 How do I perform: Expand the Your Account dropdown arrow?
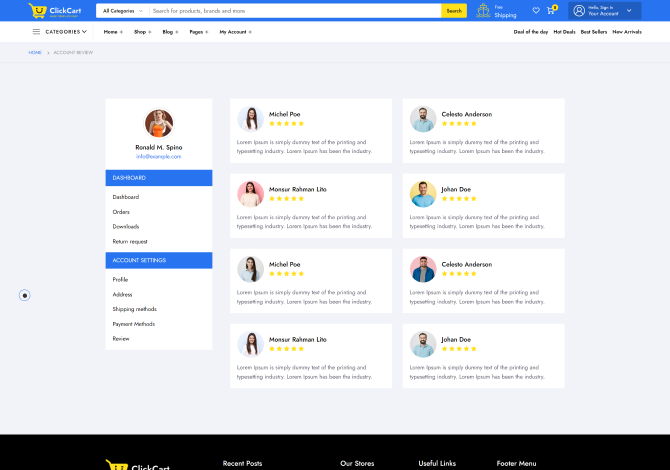click(x=629, y=11)
